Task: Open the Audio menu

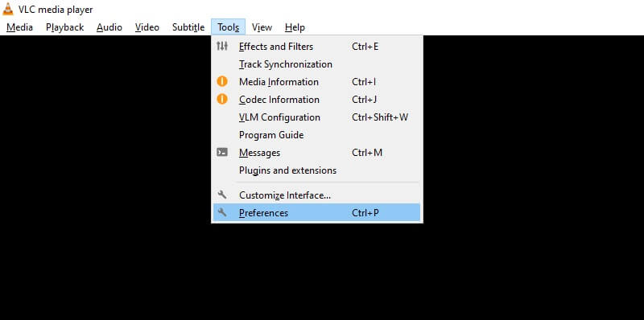Action: tap(109, 27)
